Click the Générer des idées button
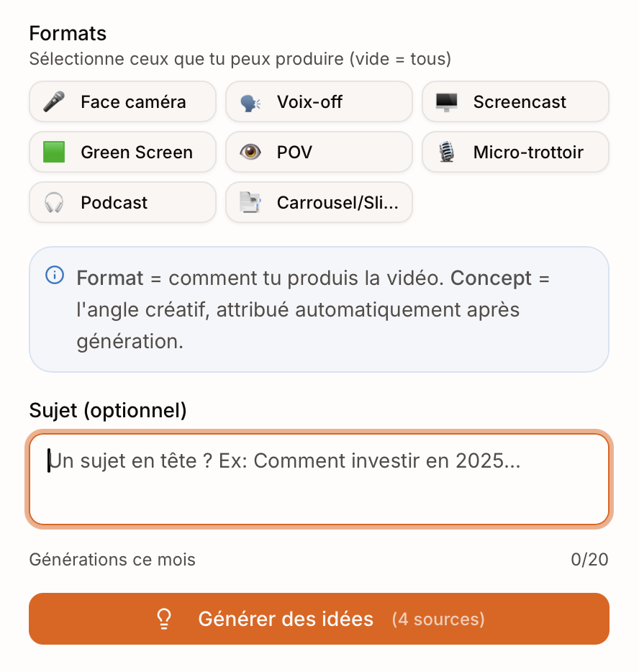 [x=319, y=619]
